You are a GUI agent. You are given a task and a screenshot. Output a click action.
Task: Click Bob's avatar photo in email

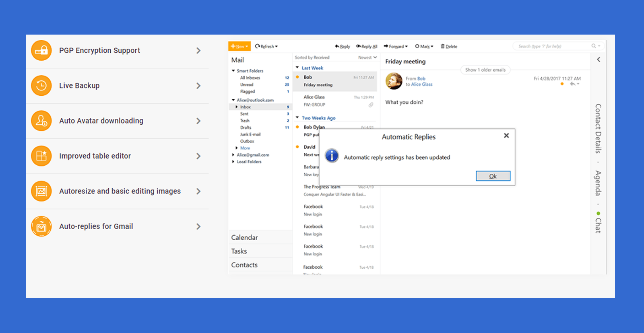[394, 81]
